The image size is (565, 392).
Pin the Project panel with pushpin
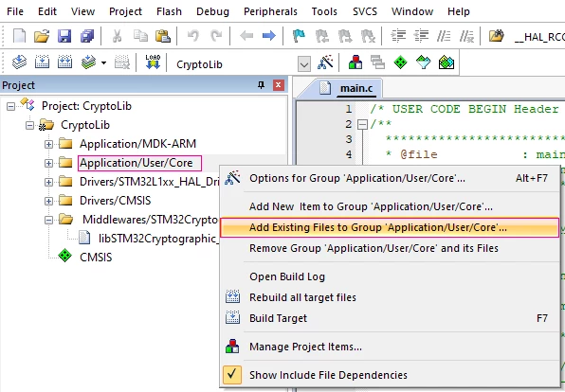pyautogui.click(x=262, y=85)
